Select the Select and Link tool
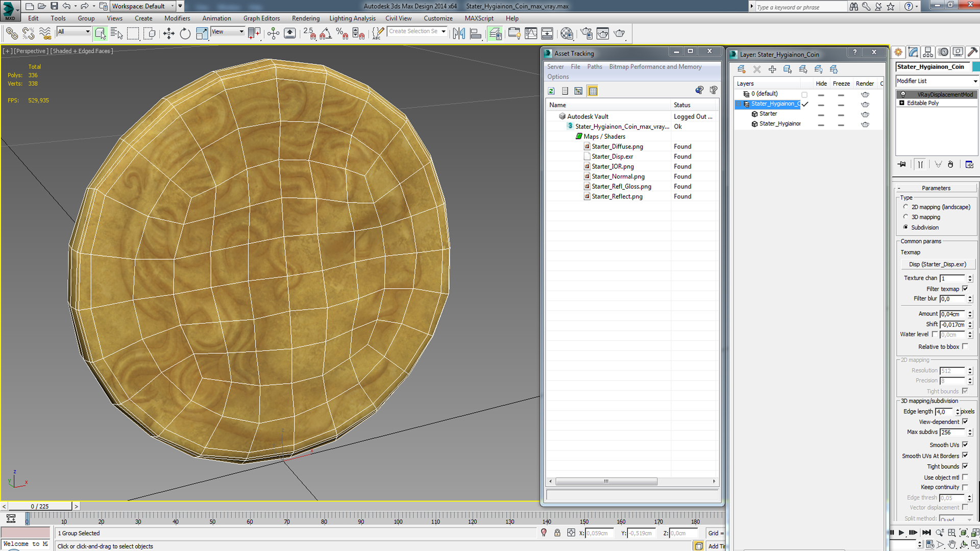The image size is (980, 551). [11, 34]
